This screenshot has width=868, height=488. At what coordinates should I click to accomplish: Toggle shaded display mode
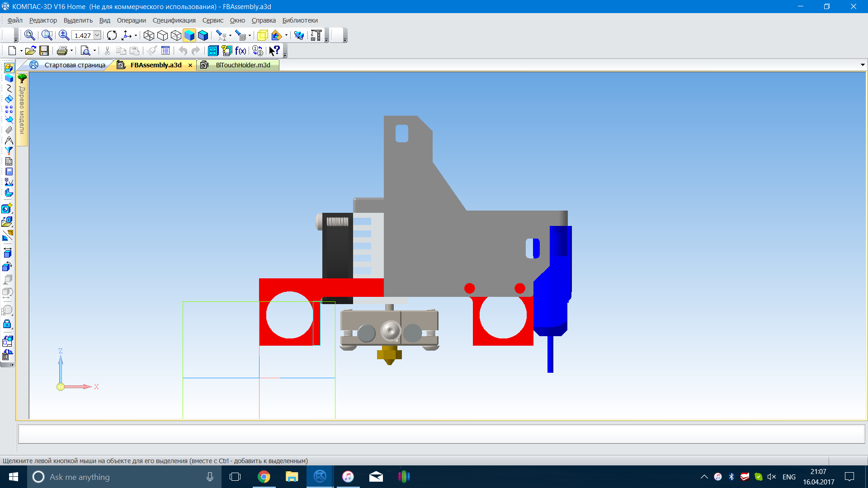point(189,35)
